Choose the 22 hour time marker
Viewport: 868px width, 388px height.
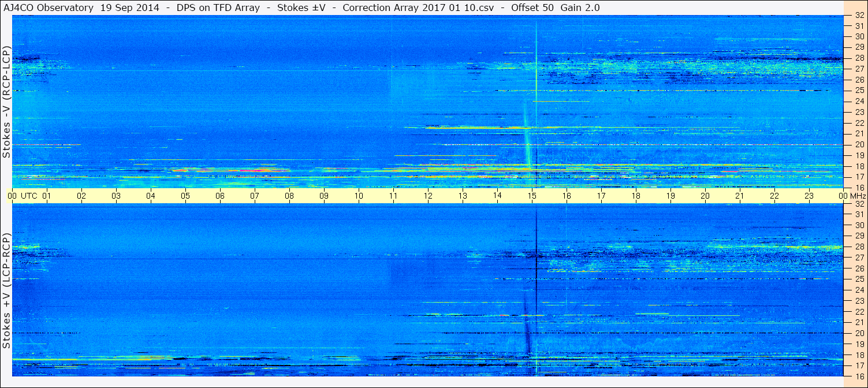(774, 196)
